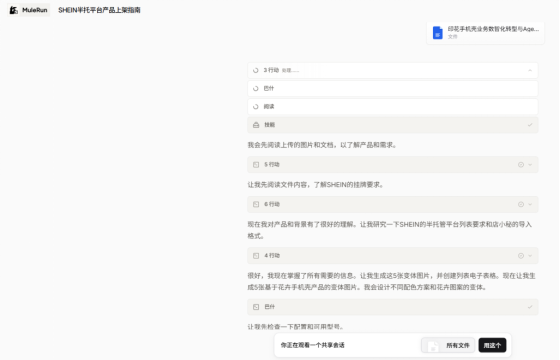Click the 所有文件 button label
Screen dimensions: 560x360
[458, 345]
